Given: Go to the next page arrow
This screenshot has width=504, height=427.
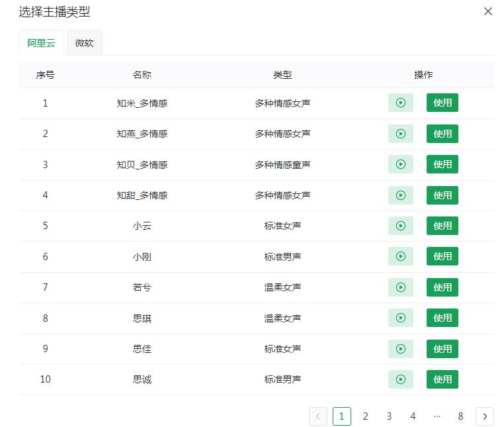Looking at the screenshot, I should coord(485,416).
